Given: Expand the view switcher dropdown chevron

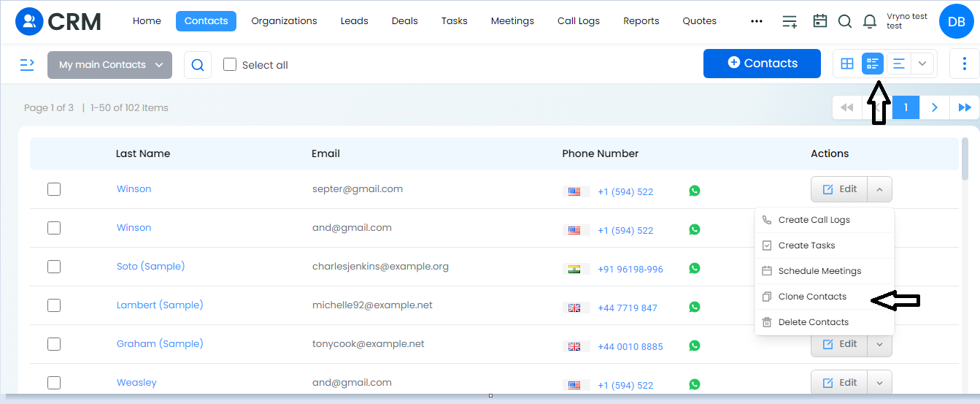Looking at the screenshot, I should 922,64.
